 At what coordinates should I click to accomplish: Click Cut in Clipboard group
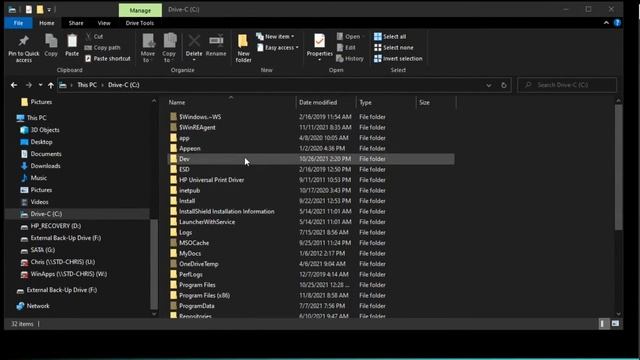pyautogui.click(x=94, y=36)
